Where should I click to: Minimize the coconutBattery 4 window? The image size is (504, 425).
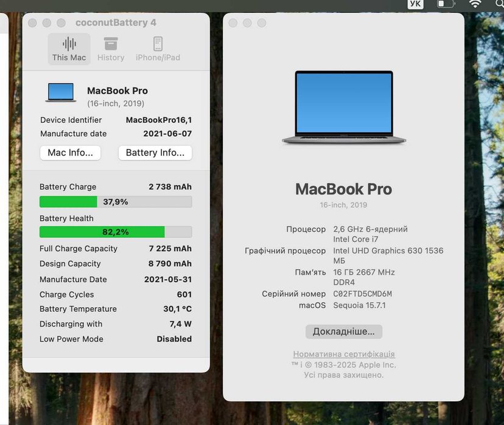click(47, 22)
